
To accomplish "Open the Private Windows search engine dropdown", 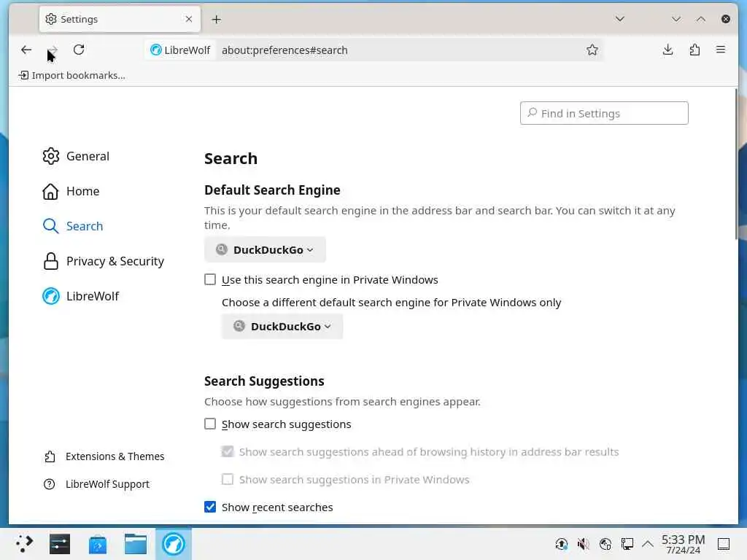I will coord(282,326).
